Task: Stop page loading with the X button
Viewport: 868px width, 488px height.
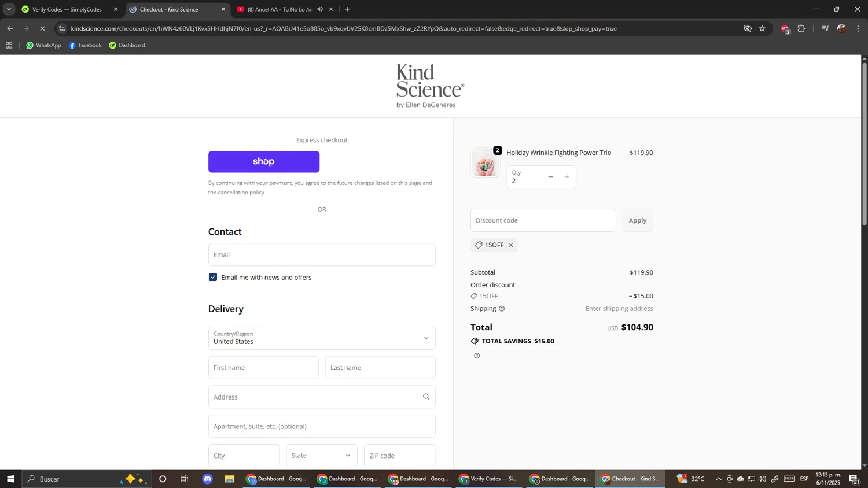Action: pos(42,28)
